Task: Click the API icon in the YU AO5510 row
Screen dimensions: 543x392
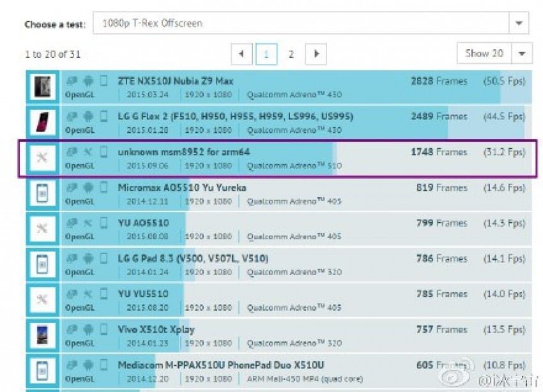Action: click(72, 223)
